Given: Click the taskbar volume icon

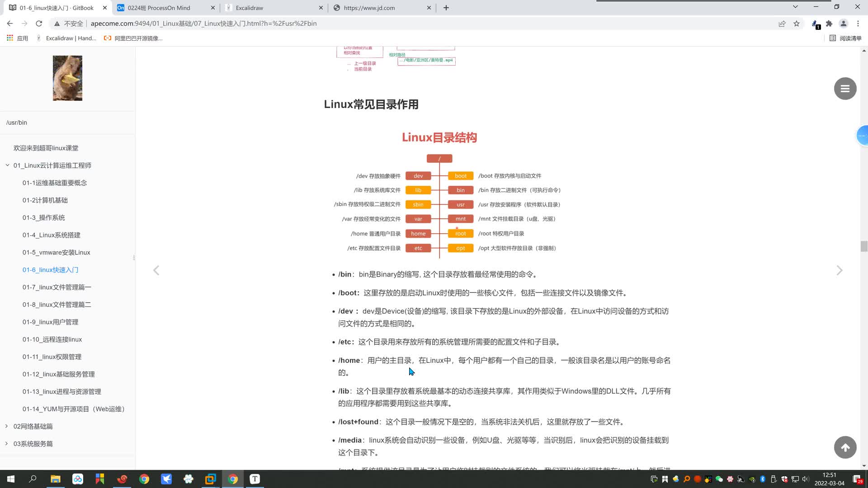Looking at the screenshot, I should 806,479.
